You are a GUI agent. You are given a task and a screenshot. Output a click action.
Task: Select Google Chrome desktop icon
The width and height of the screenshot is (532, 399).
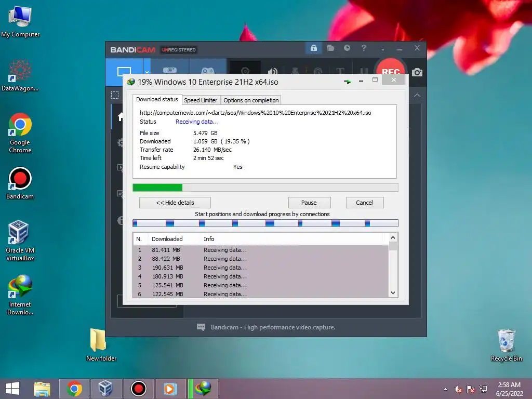[20, 134]
